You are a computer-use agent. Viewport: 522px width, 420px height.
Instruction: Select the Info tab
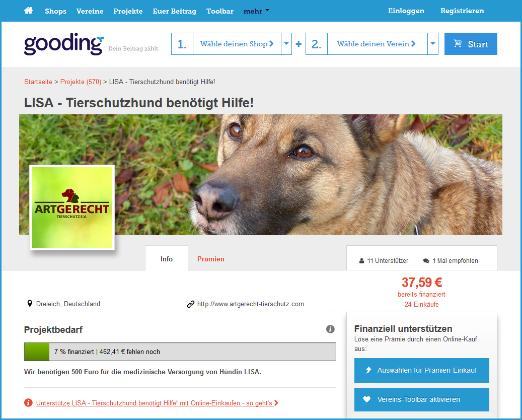[167, 259]
